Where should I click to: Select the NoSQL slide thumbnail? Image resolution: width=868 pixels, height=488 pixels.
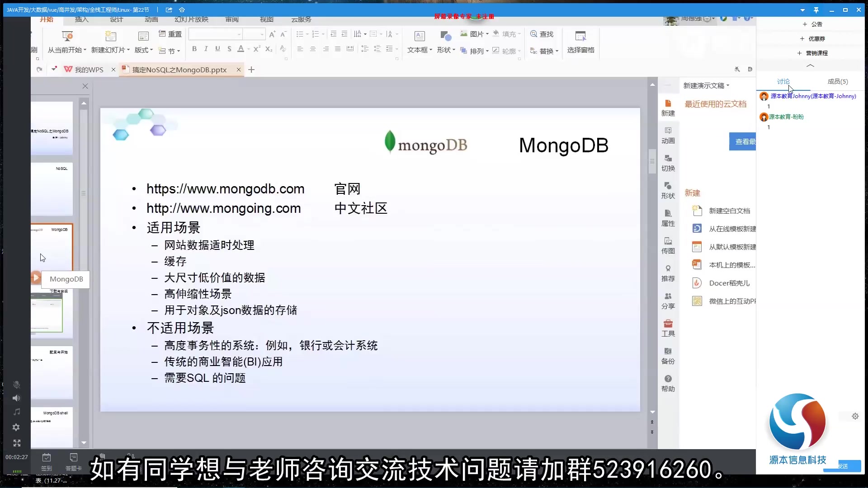pyautogui.click(x=52, y=189)
